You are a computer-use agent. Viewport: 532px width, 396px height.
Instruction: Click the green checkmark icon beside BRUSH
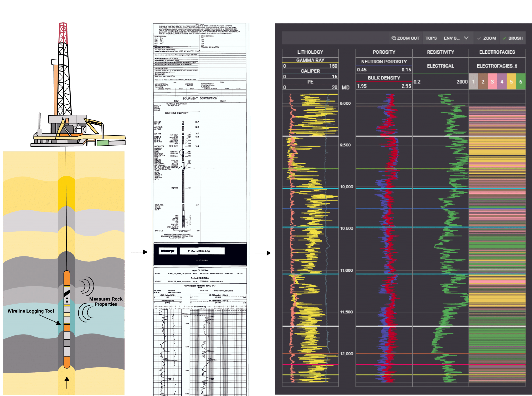(504, 38)
